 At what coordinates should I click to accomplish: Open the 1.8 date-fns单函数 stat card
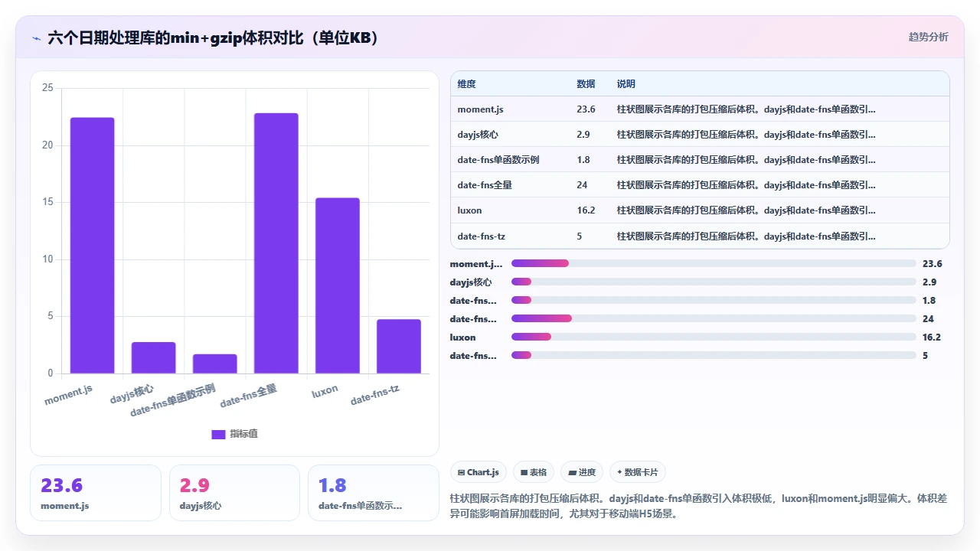(374, 493)
